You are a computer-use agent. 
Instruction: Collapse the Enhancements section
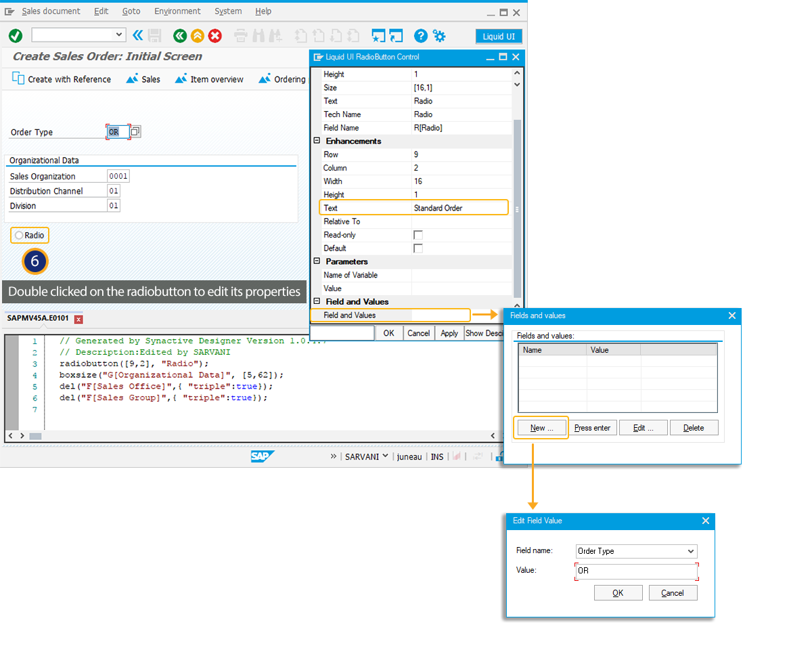[316, 141]
